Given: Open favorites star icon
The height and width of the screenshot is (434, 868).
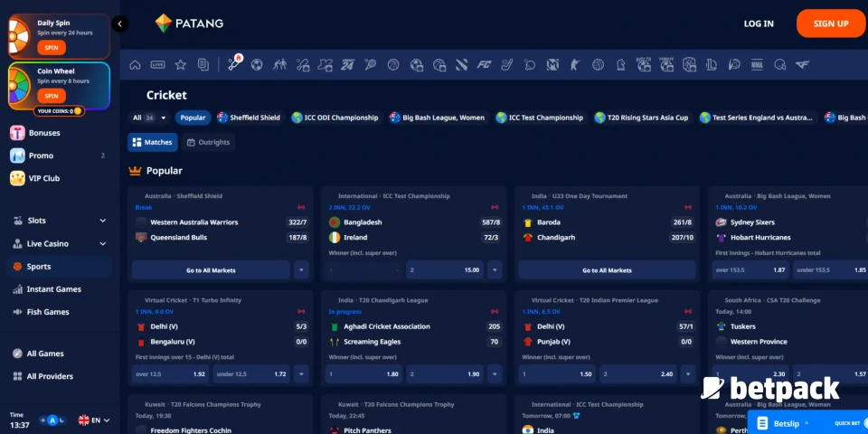Looking at the screenshot, I should coord(181,65).
